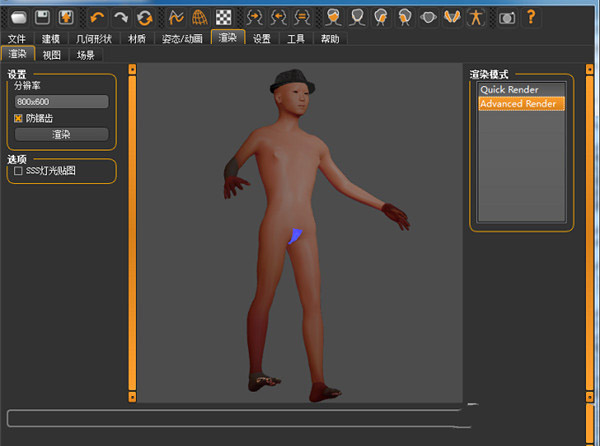This screenshot has width=600, height=446.
Task: Click the smooth curve toolbar icon
Action: [x=176, y=17]
